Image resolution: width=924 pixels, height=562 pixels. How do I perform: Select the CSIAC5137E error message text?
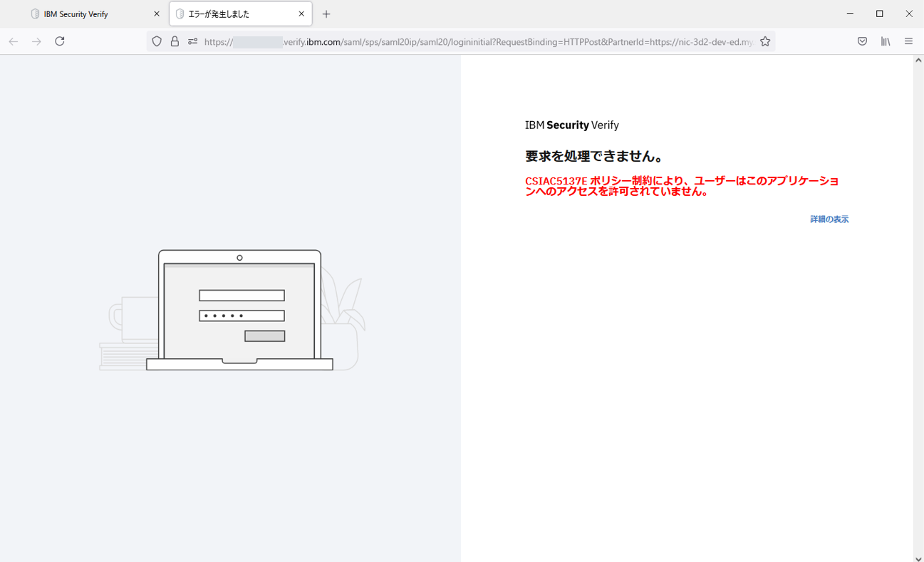click(682, 186)
